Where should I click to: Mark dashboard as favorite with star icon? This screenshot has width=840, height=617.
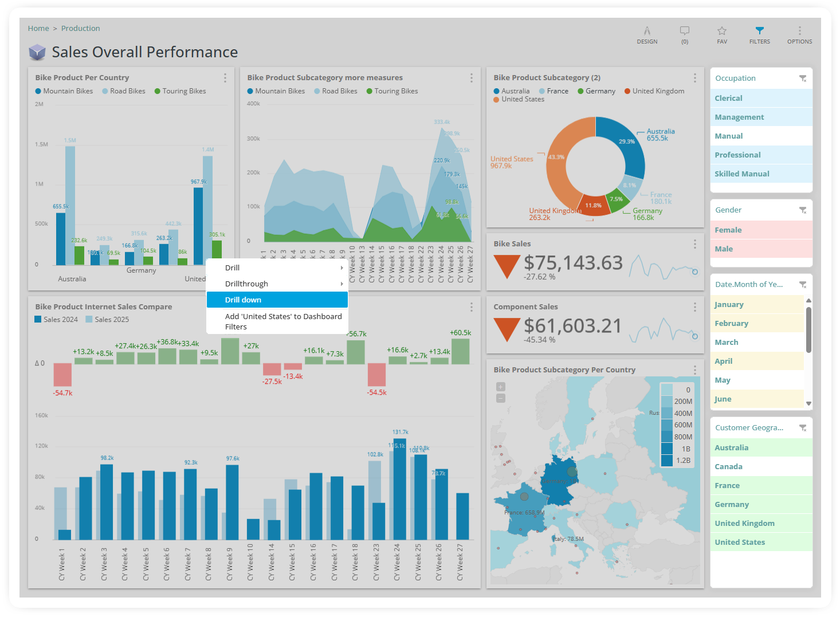722,32
